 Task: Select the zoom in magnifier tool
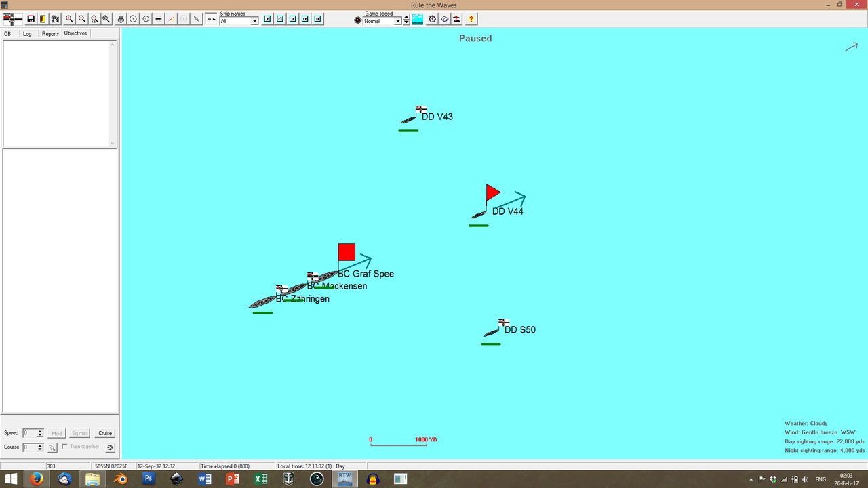(x=68, y=19)
